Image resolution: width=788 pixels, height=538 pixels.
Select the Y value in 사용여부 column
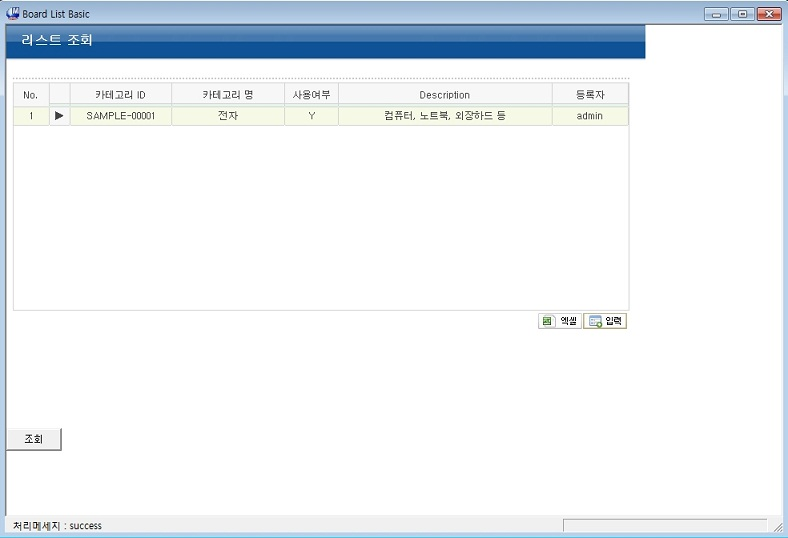pyautogui.click(x=311, y=116)
